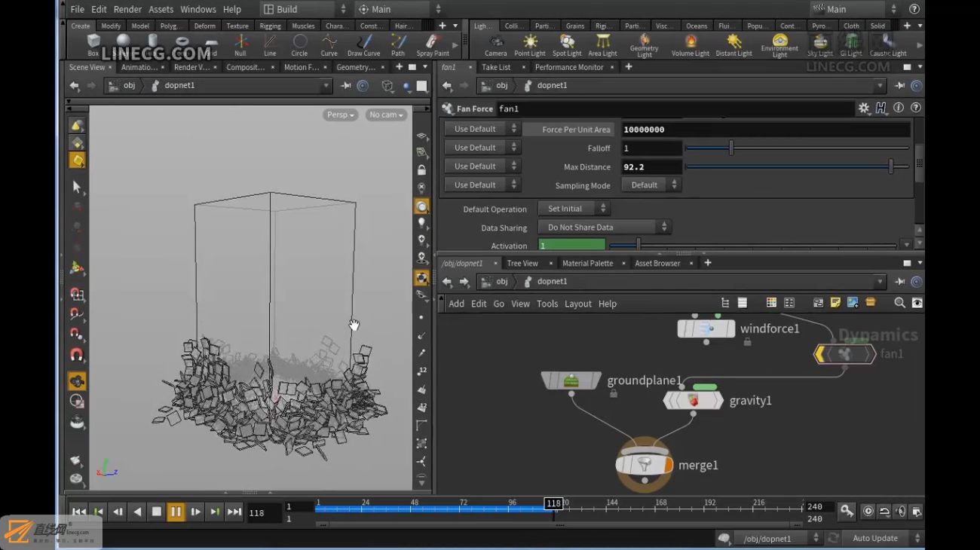Open Falloff Use Default dropdown
The width and height of the screenshot is (980, 550).
coord(482,148)
